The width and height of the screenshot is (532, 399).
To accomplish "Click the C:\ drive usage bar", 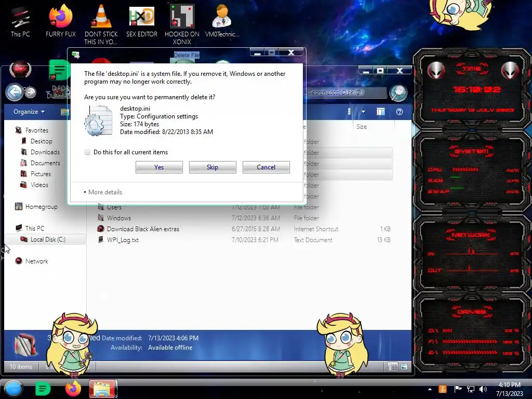I will pos(447,330).
